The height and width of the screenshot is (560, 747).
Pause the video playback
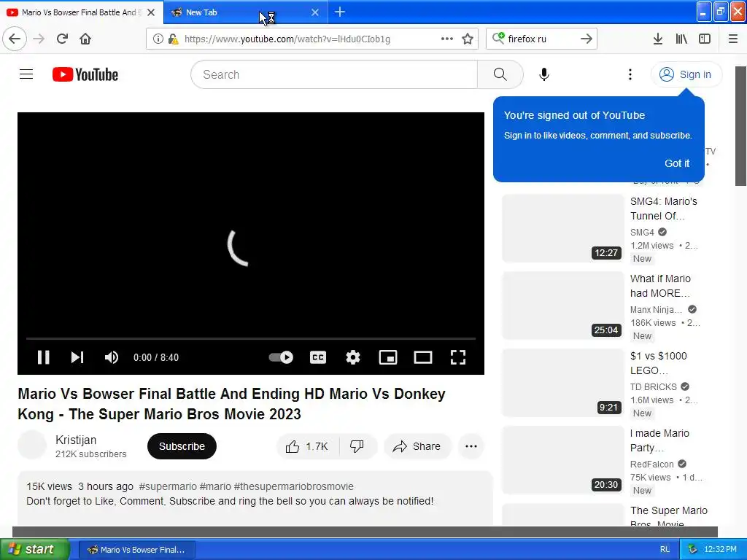coord(43,357)
